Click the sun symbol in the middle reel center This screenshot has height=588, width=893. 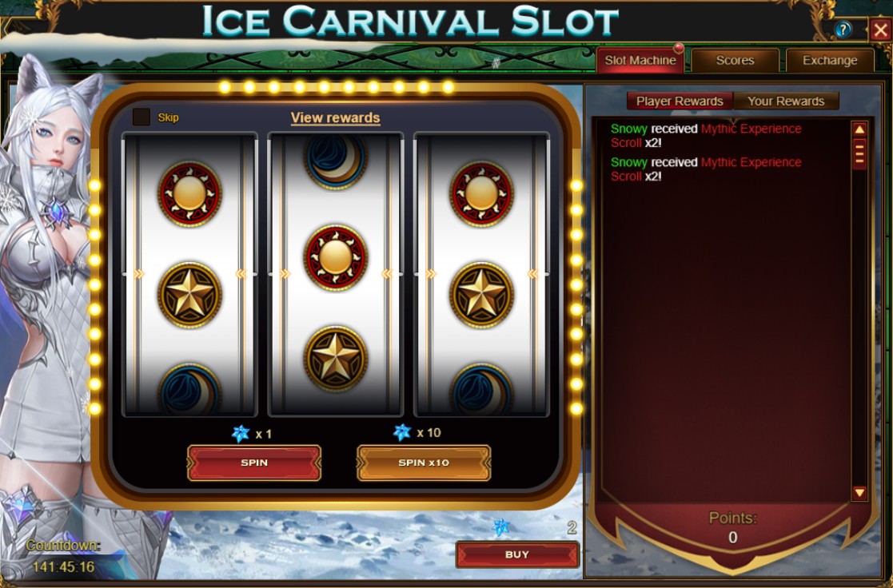click(336, 258)
